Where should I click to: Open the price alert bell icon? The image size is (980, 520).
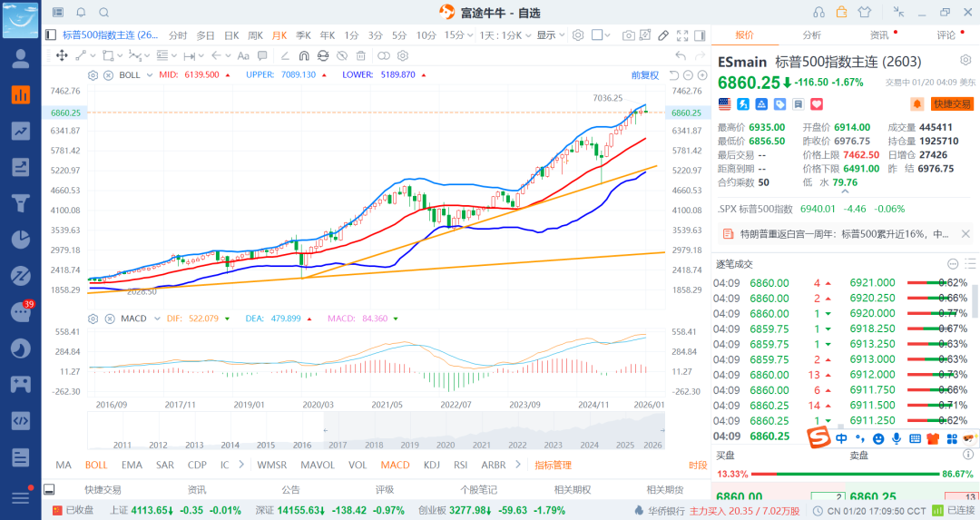point(916,104)
